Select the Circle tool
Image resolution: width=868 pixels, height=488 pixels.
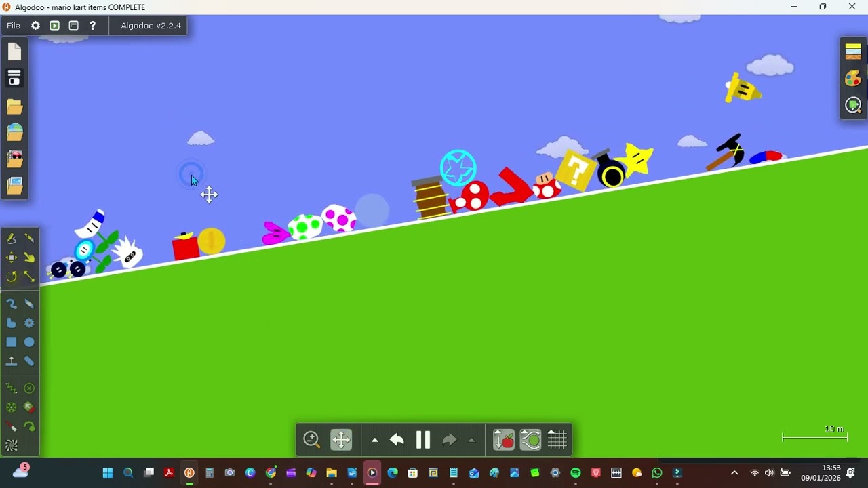pos(29,342)
